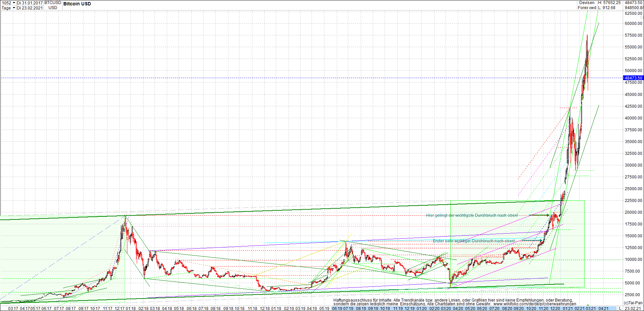Click the 2500.00 price axis label
The image size is (644, 311).
pos(634,295)
